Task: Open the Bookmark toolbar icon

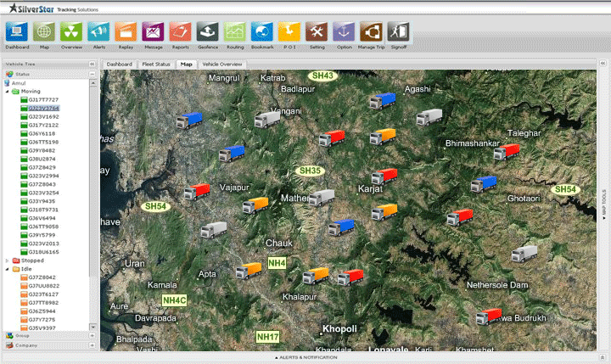Action: click(262, 31)
